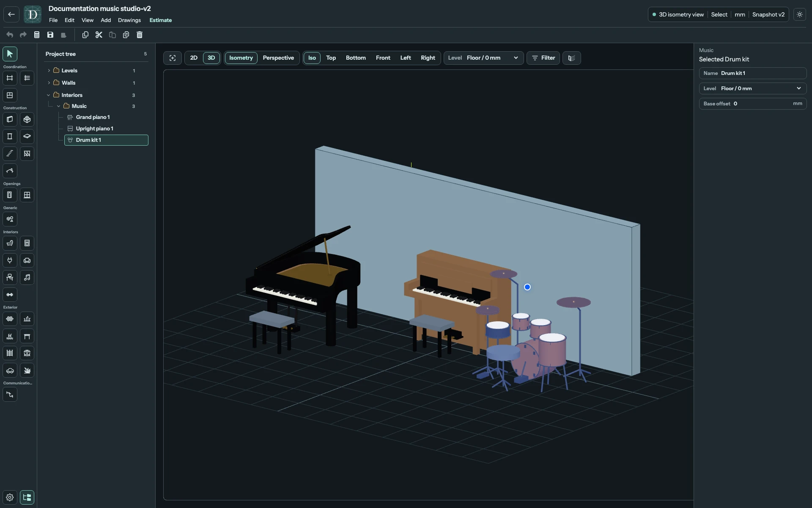Select the oven appliance interior tool
Screen dimensions: 812x508
[27, 243]
